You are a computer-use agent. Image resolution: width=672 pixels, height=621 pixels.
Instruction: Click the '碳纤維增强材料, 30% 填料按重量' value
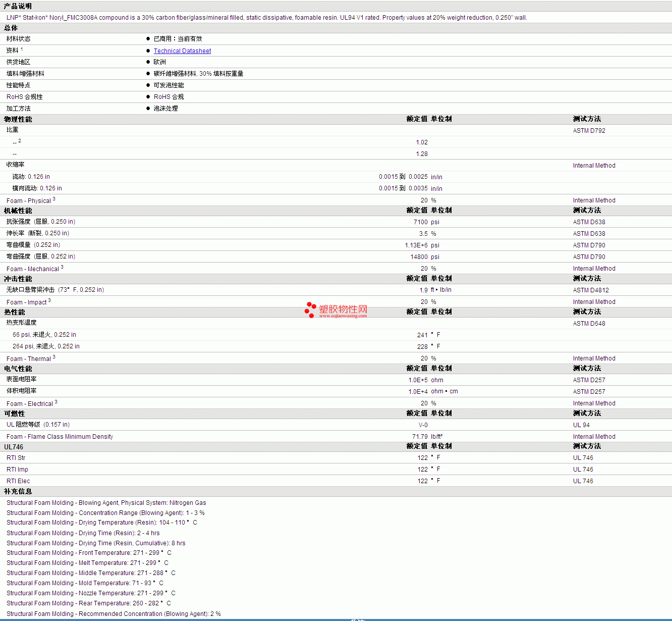pyautogui.click(x=198, y=74)
